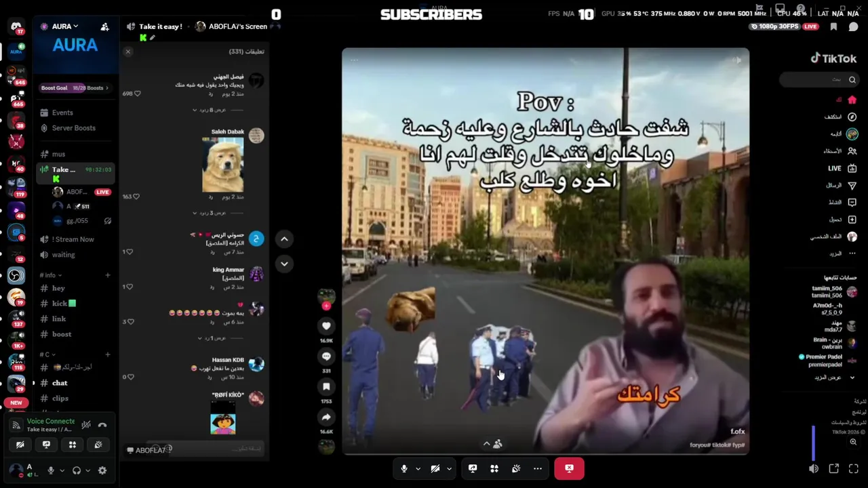Add channel to info category with plus
Image resolution: width=868 pixels, height=488 pixels.
[x=107, y=275]
